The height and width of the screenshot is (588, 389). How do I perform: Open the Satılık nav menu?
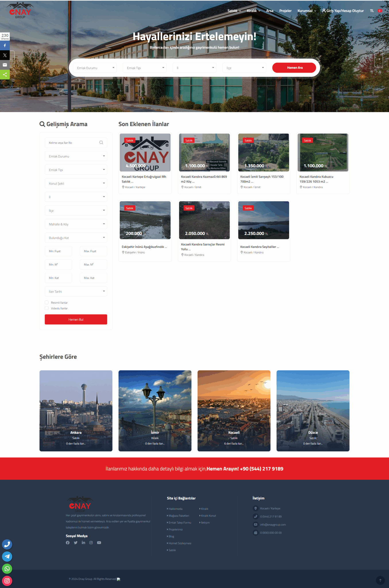234,11
